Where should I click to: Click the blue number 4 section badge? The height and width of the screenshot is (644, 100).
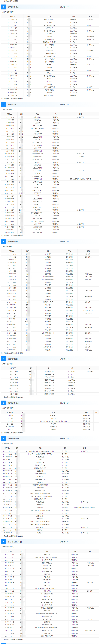pyautogui.click(x=3, y=359)
